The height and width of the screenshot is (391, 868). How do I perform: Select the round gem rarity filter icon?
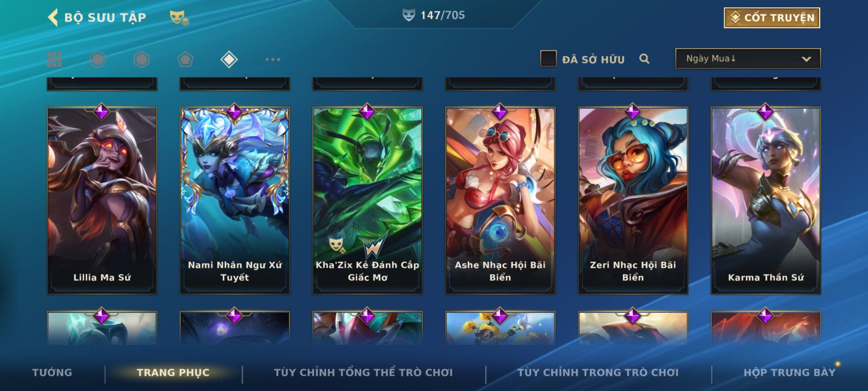pos(98,59)
